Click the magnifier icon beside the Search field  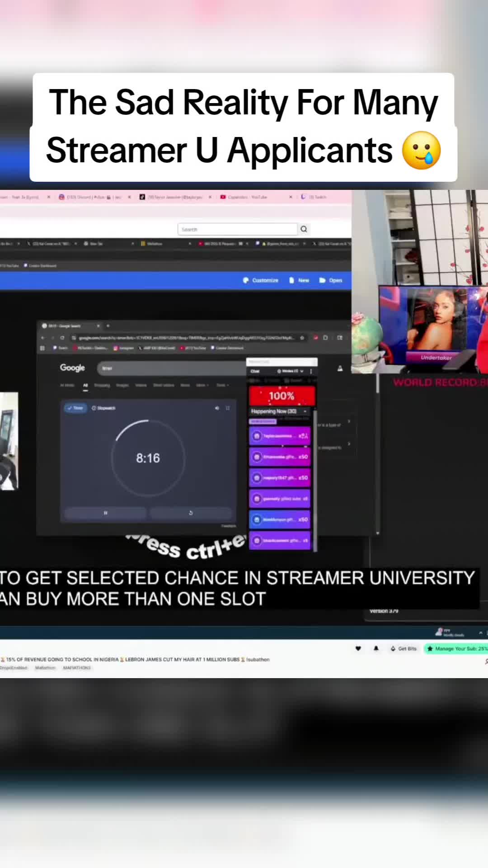(x=304, y=229)
